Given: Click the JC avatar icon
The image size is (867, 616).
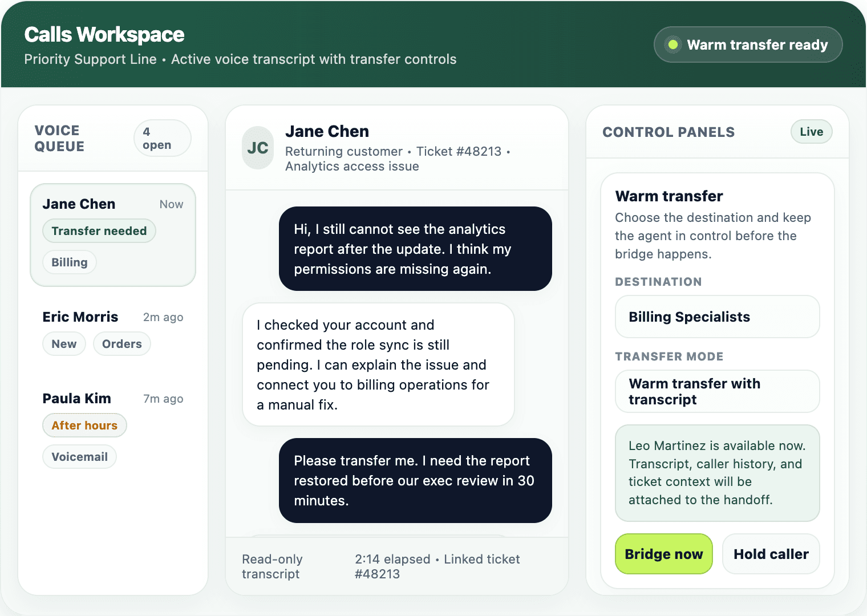Looking at the screenshot, I should pos(258,148).
